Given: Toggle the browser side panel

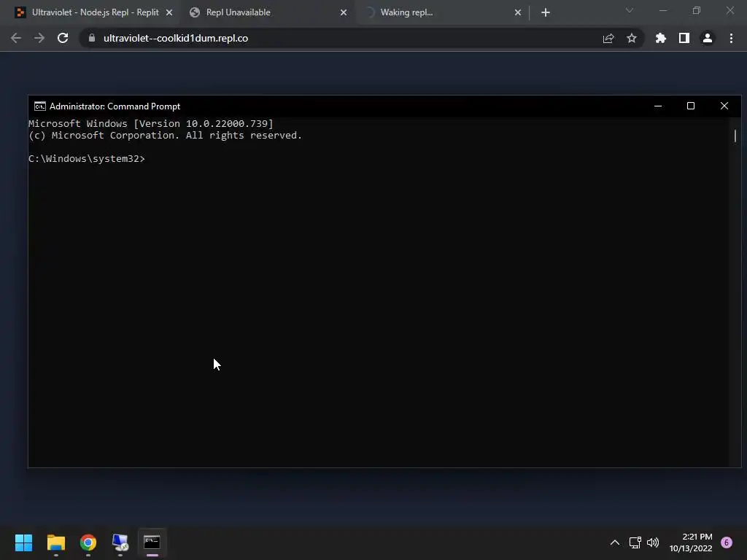Looking at the screenshot, I should 684,38.
